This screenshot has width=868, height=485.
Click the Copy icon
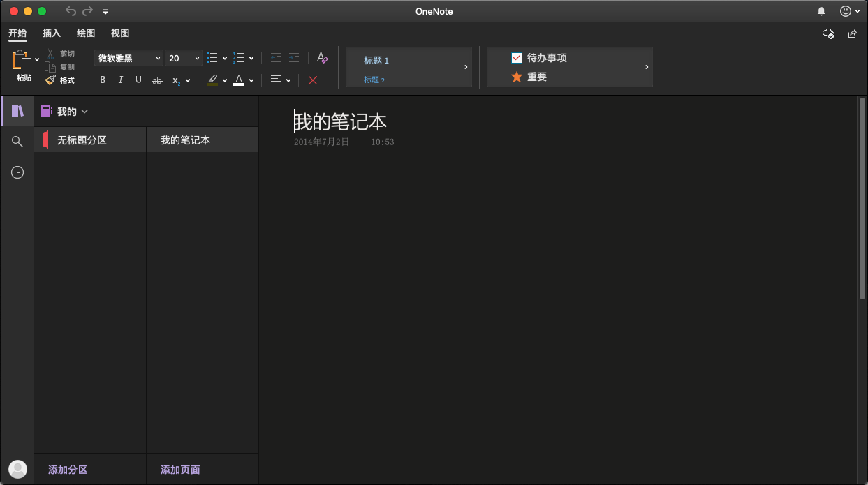(50, 67)
